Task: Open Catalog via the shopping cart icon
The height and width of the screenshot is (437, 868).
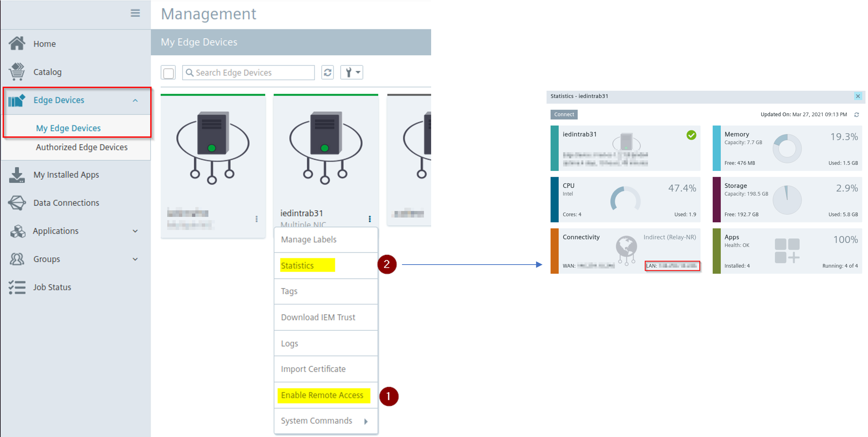Action: point(17,72)
